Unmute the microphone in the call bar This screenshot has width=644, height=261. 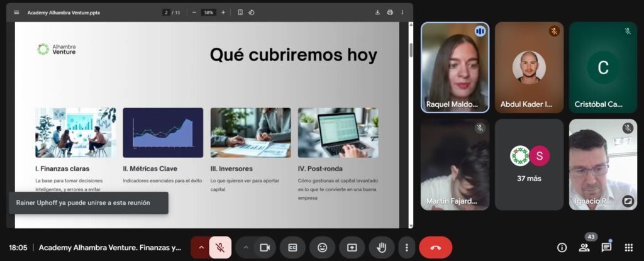tap(220, 248)
